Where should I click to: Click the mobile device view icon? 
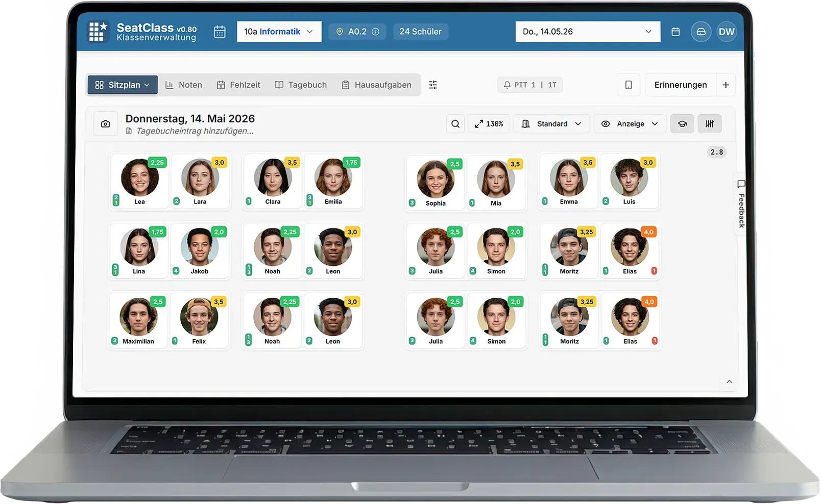point(629,85)
